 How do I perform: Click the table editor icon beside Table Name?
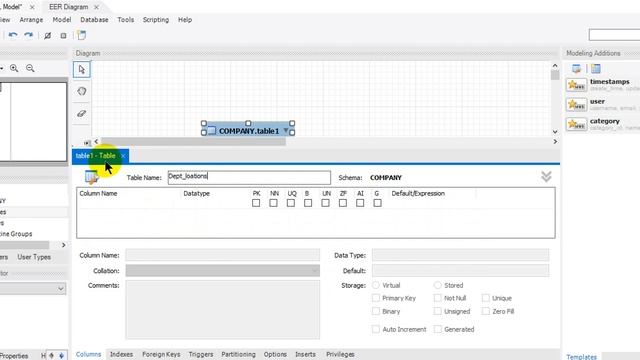(x=92, y=177)
